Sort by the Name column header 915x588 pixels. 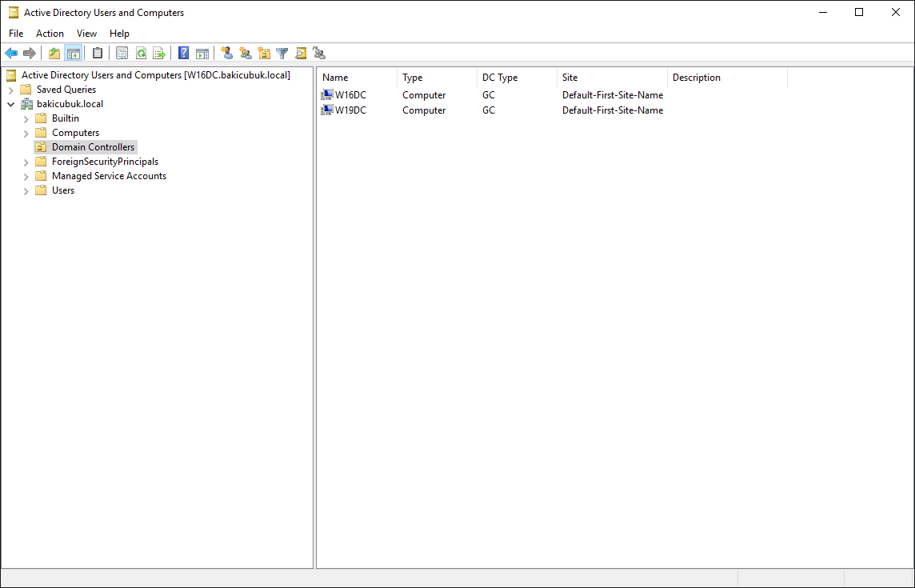pyautogui.click(x=358, y=78)
